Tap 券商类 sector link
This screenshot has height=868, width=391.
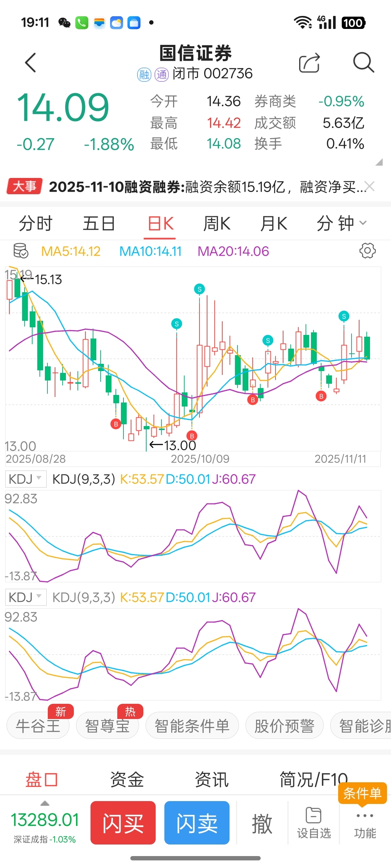click(275, 101)
